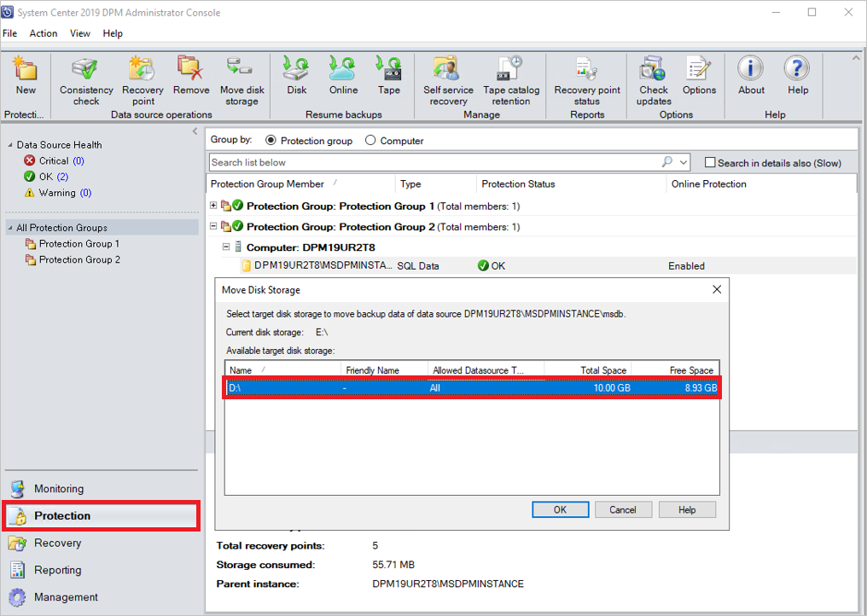This screenshot has width=867, height=616.
Task: Collapse the left navigation pane chevron
Action: pyautogui.click(x=195, y=131)
